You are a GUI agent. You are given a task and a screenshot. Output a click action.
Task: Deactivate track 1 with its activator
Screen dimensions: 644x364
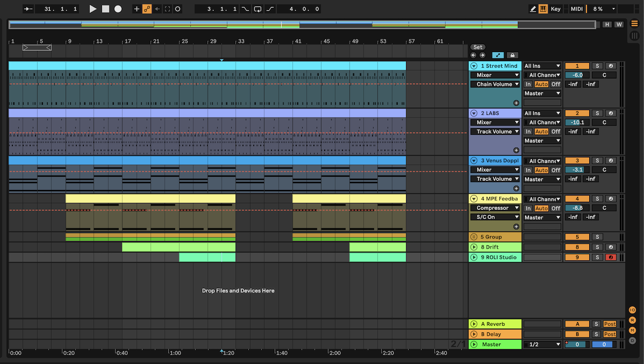[577, 66]
